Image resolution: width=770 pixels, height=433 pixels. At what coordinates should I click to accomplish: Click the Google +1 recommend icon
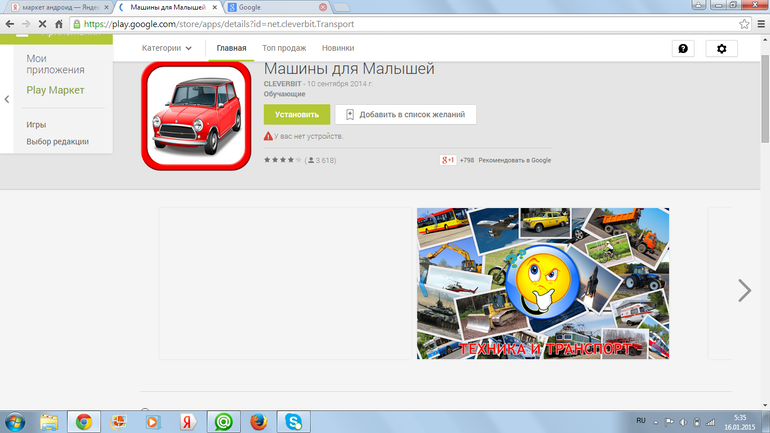click(448, 160)
